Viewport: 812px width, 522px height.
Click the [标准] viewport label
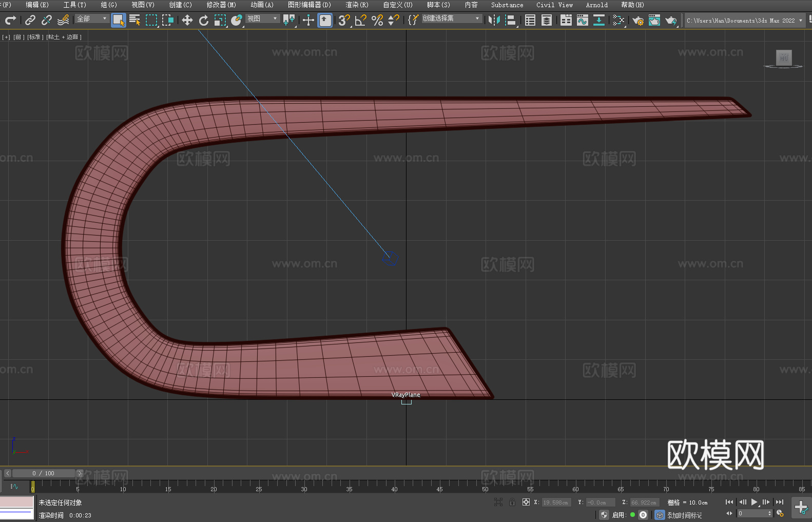(35, 37)
